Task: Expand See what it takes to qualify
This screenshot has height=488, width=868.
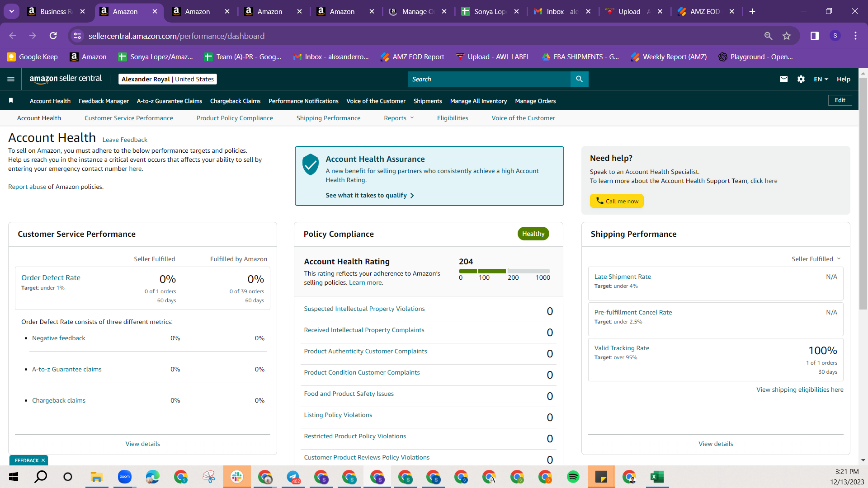Action: 370,195
